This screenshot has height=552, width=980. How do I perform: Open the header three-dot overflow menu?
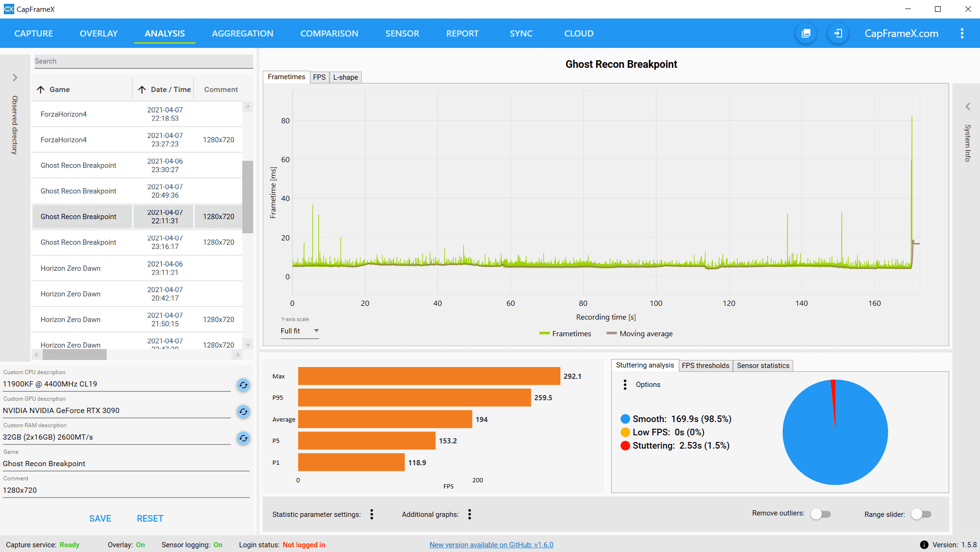coord(962,34)
